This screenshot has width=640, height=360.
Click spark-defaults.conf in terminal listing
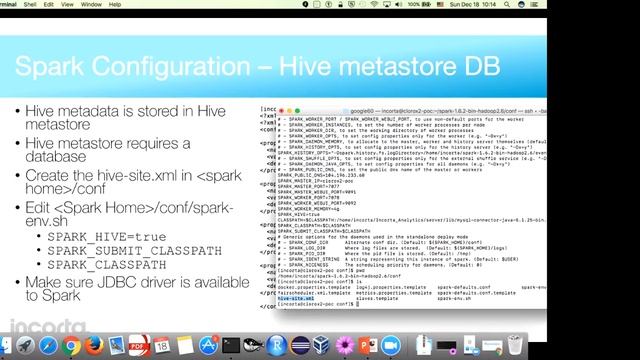464,287
